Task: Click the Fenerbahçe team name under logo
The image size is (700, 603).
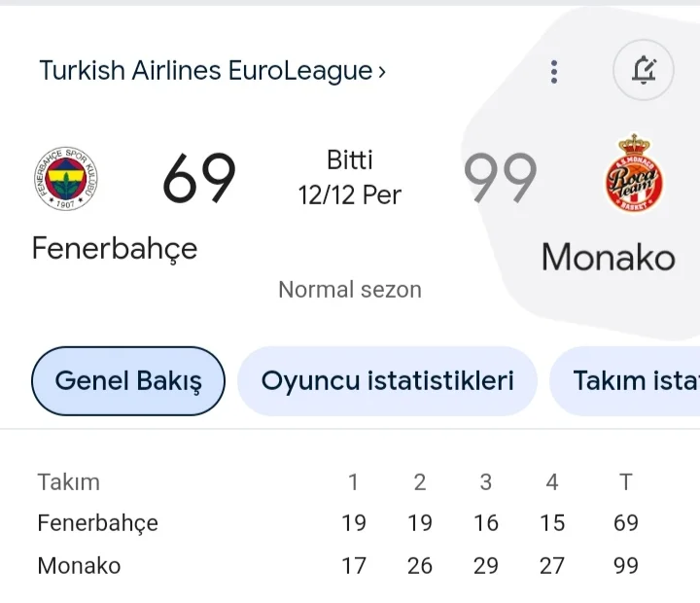Action: (x=115, y=248)
